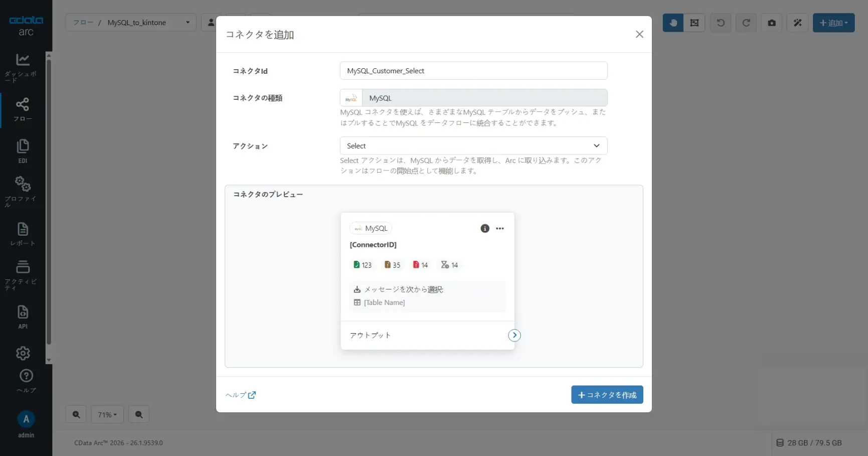Viewport: 868px width, 456px height.
Task: Click the output arrow circle on preview card
Action: (514, 335)
